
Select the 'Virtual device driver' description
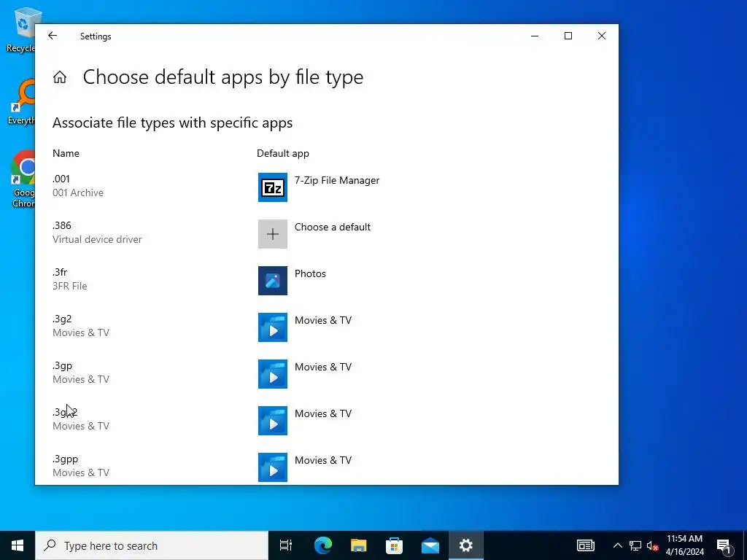click(97, 239)
